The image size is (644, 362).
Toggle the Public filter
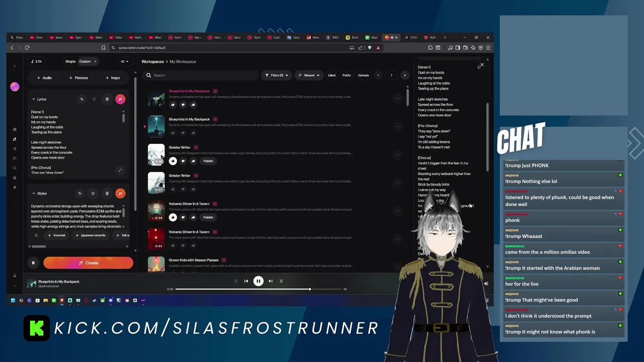347,75
